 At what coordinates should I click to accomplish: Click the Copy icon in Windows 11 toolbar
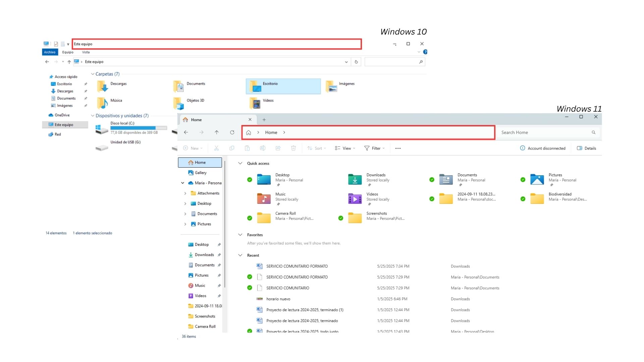(232, 148)
